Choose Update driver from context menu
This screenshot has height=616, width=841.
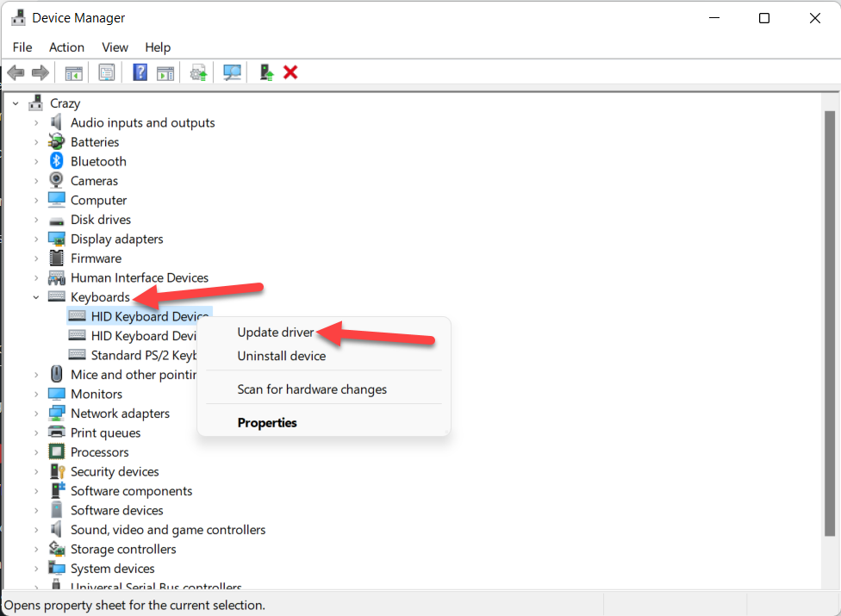coord(276,333)
